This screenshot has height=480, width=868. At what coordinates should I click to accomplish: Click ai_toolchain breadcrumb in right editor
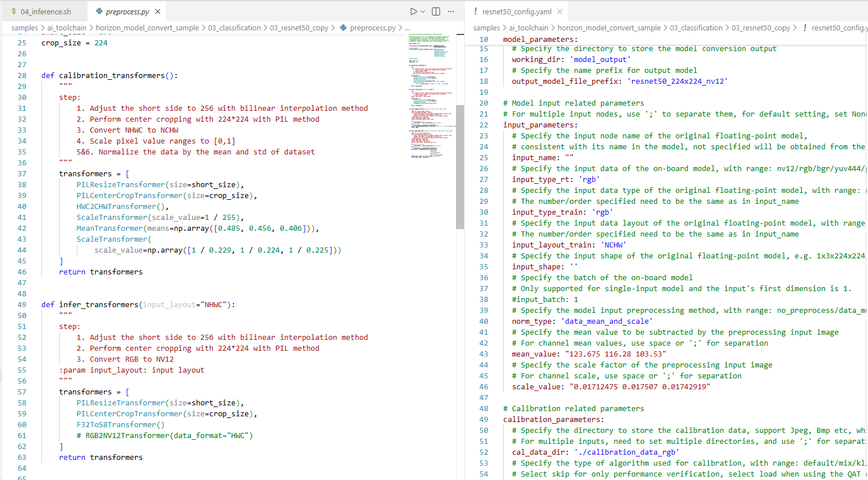(528, 28)
